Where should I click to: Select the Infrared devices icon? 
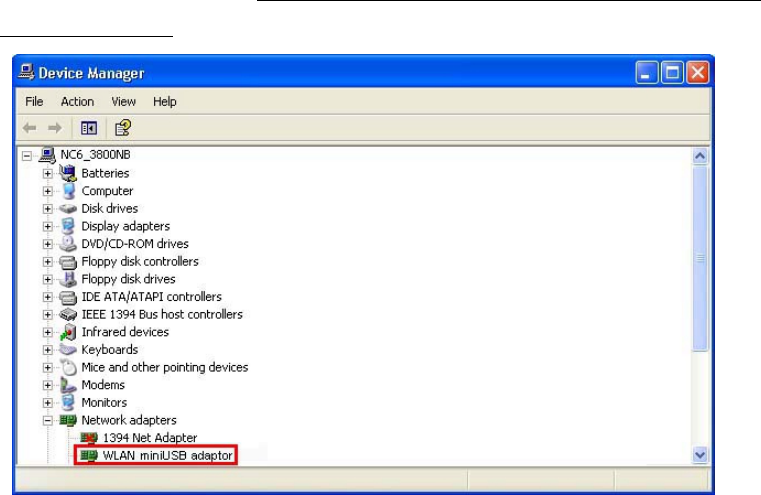pos(68,332)
